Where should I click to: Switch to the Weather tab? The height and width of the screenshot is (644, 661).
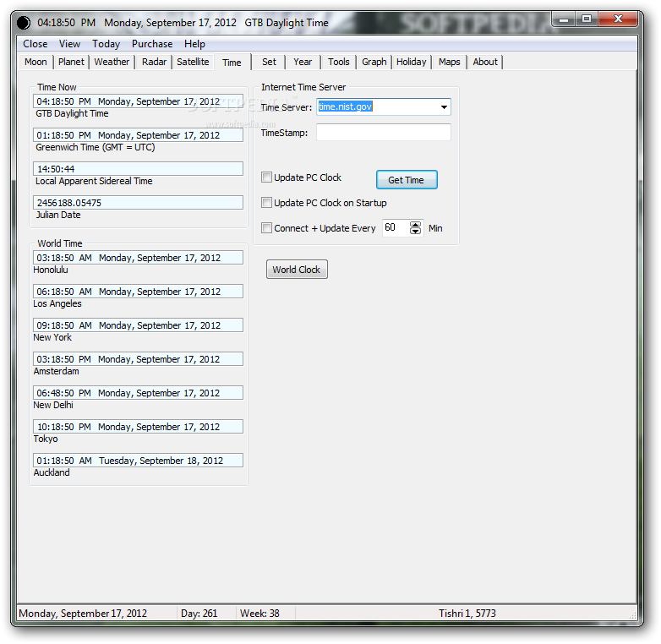tap(112, 62)
